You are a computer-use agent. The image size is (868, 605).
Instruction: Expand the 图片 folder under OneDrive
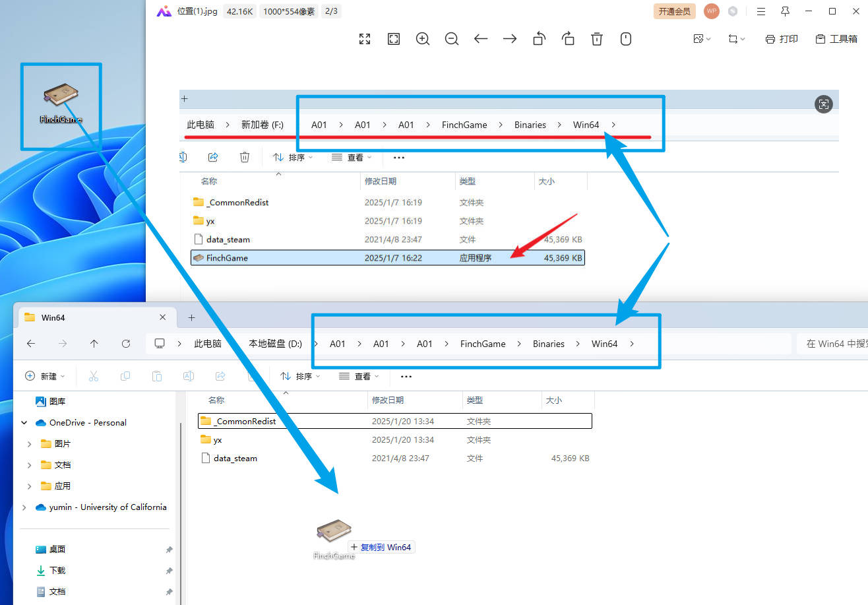click(29, 444)
